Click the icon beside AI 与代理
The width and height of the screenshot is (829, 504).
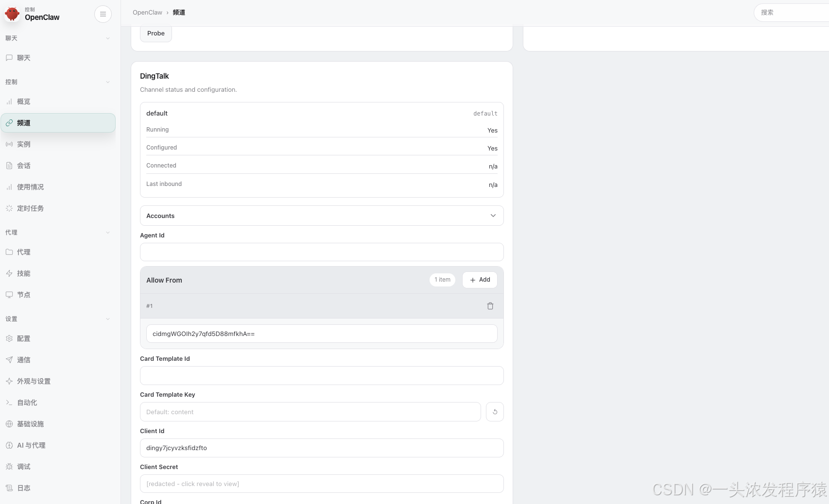click(x=9, y=445)
